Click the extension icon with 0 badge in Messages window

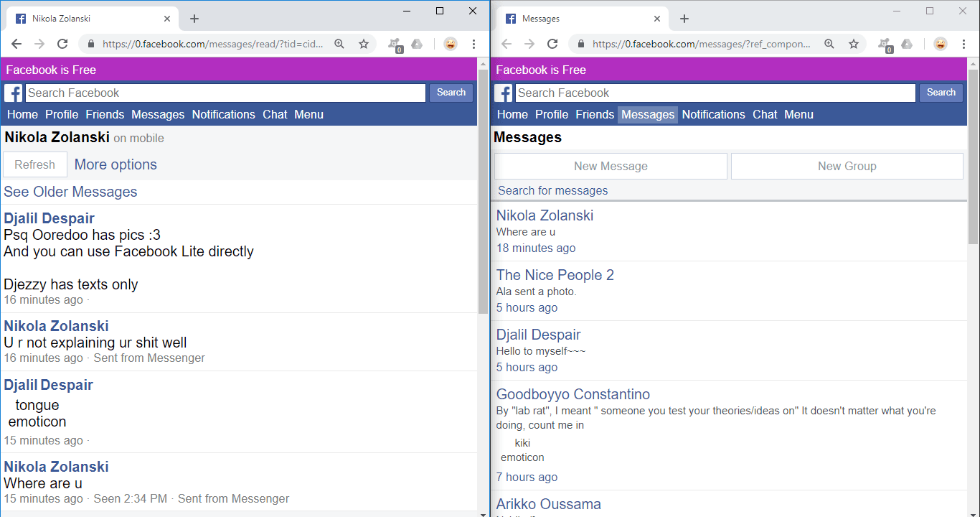(x=885, y=45)
